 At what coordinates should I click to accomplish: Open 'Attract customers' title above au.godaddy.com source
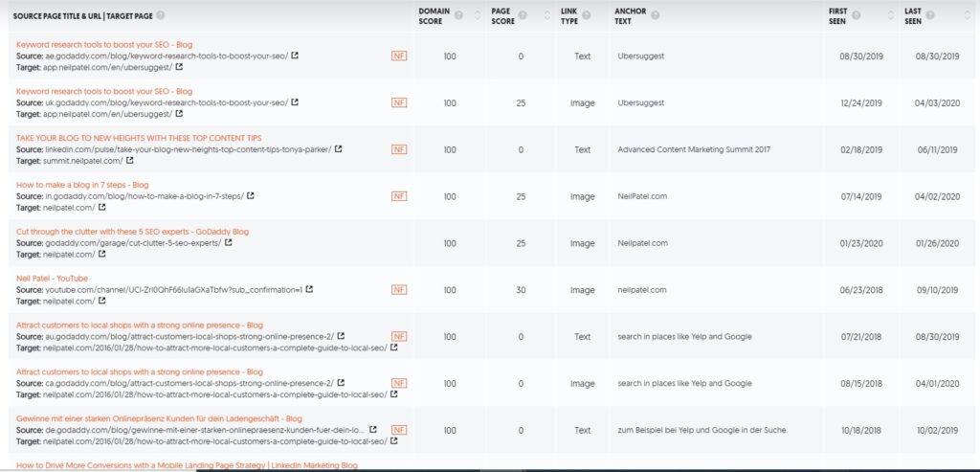tap(140, 326)
